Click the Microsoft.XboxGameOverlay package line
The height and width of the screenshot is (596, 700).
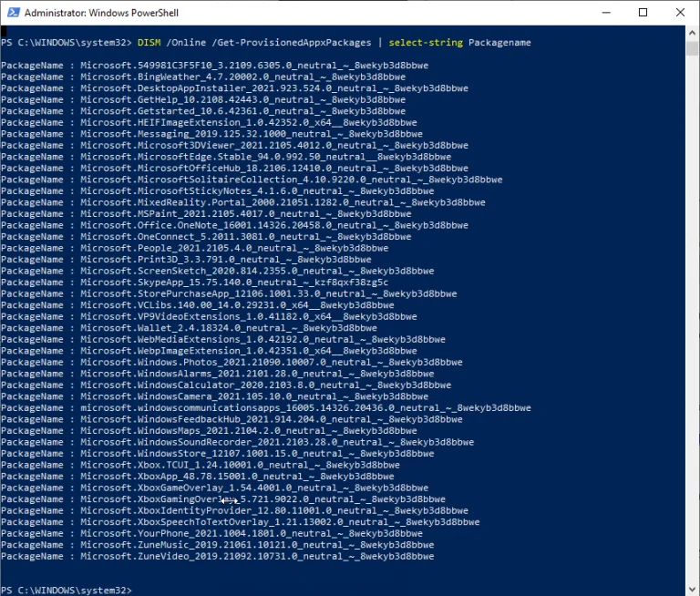214,488
